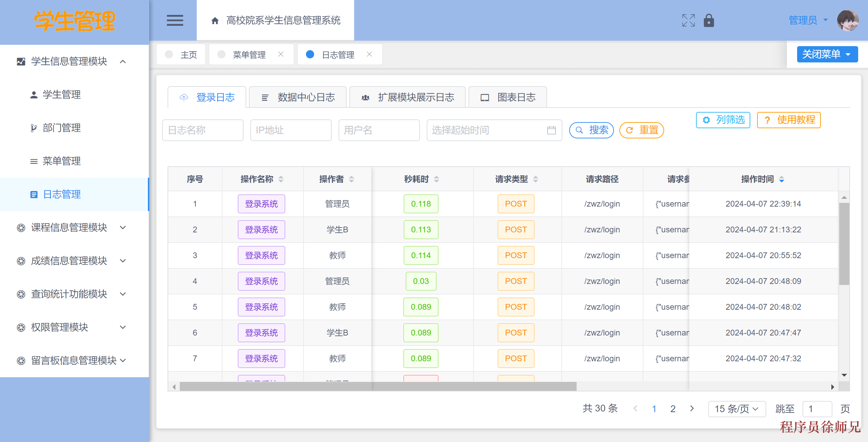Click the fullscreen expand icon
Image resolution: width=868 pixels, height=442 pixels.
[x=688, y=20]
